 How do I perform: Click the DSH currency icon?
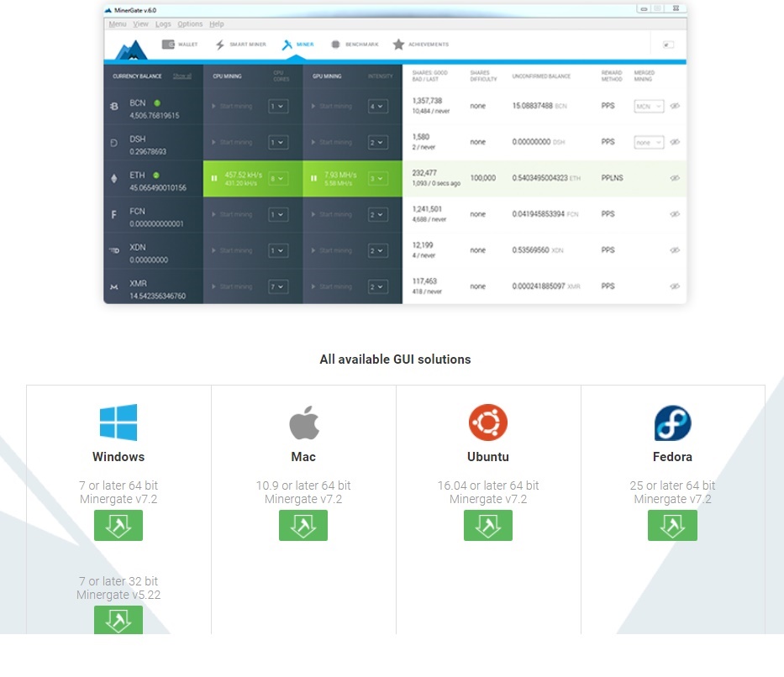coord(114,143)
